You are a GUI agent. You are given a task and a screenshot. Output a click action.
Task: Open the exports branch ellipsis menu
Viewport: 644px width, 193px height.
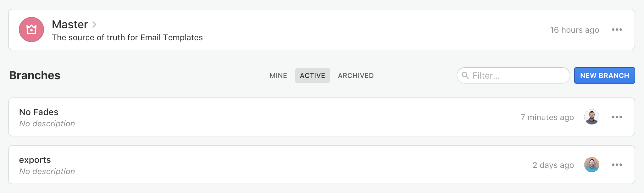coord(617,165)
